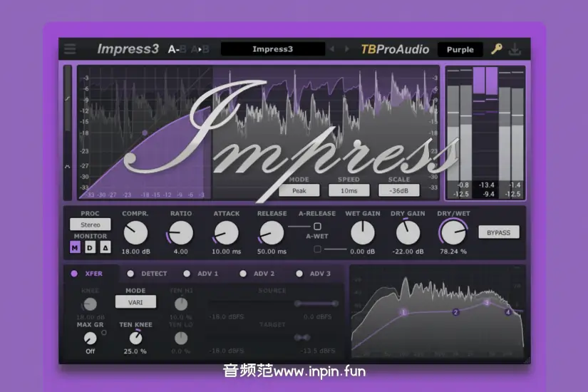Click the KNEE knob

point(90,304)
